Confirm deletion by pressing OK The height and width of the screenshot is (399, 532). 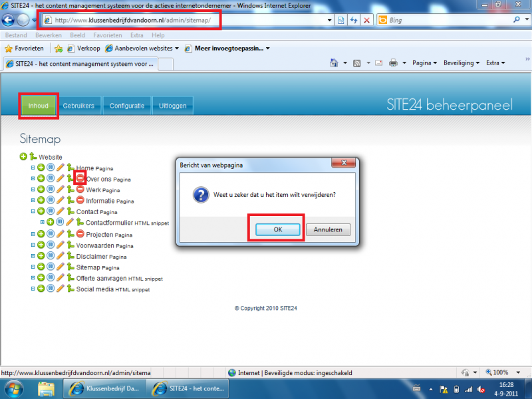[277, 229]
